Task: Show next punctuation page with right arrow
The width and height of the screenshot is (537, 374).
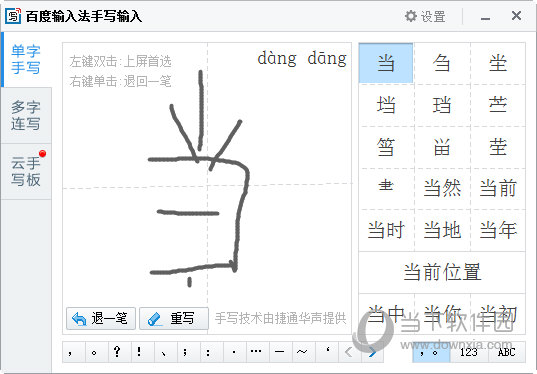Action: tap(372, 352)
